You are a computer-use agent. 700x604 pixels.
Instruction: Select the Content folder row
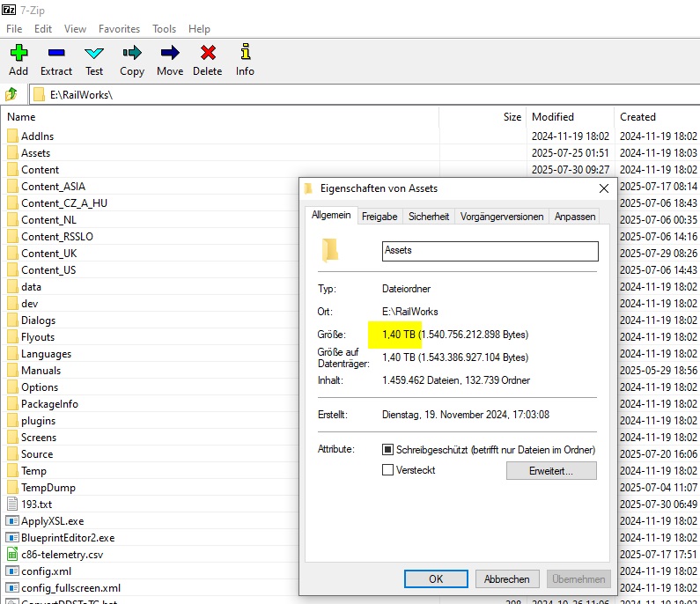(352, 170)
